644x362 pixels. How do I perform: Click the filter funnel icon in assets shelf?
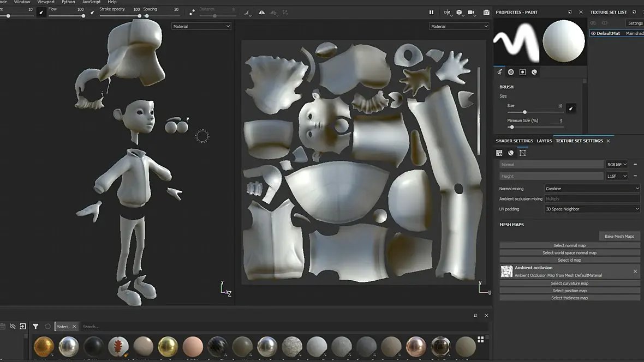point(35,327)
